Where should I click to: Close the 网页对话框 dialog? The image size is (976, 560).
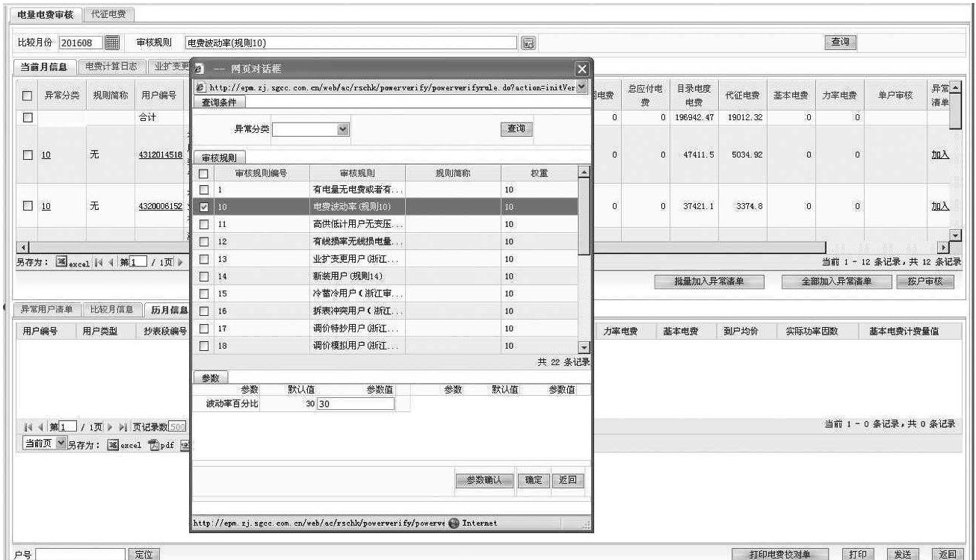(583, 69)
